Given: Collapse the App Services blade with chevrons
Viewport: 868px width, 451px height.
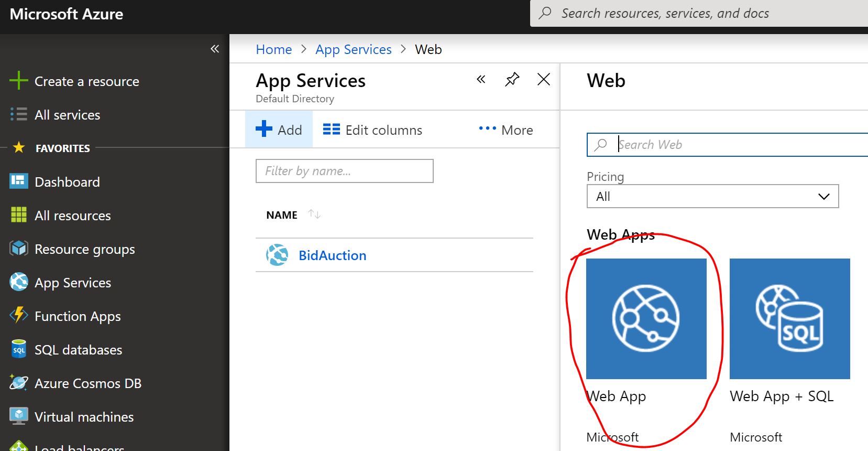Looking at the screenshot, I should click(481, 80).
